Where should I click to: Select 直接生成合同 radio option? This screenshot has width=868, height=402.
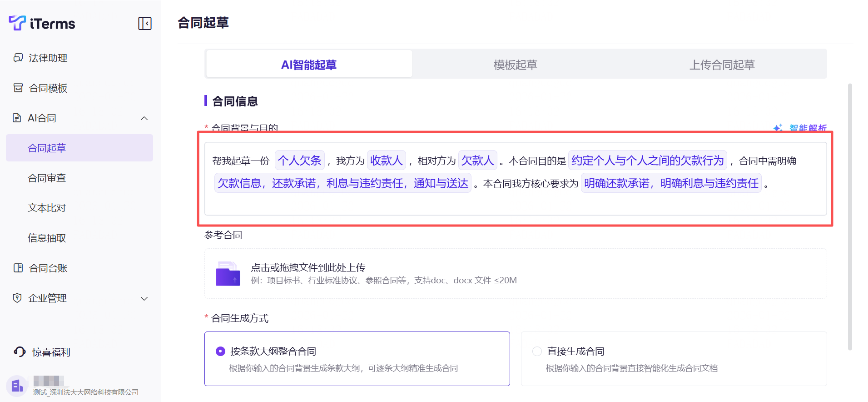(x=537, y=351)
